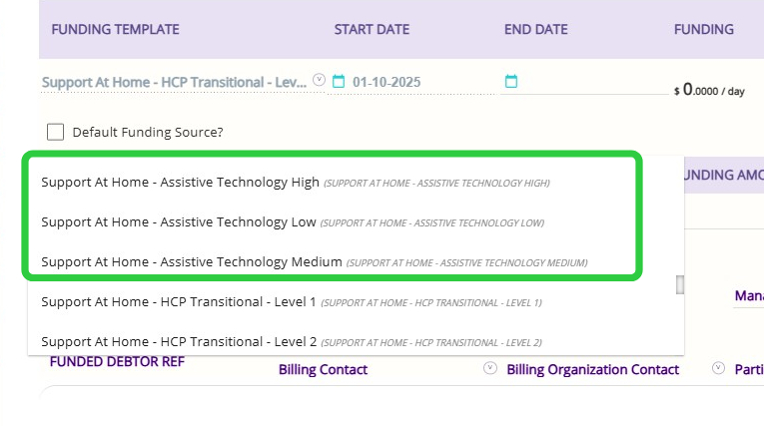This screenshot has width=764, height=426.
Task: Click the funding amount per day field
Action: 712,90
